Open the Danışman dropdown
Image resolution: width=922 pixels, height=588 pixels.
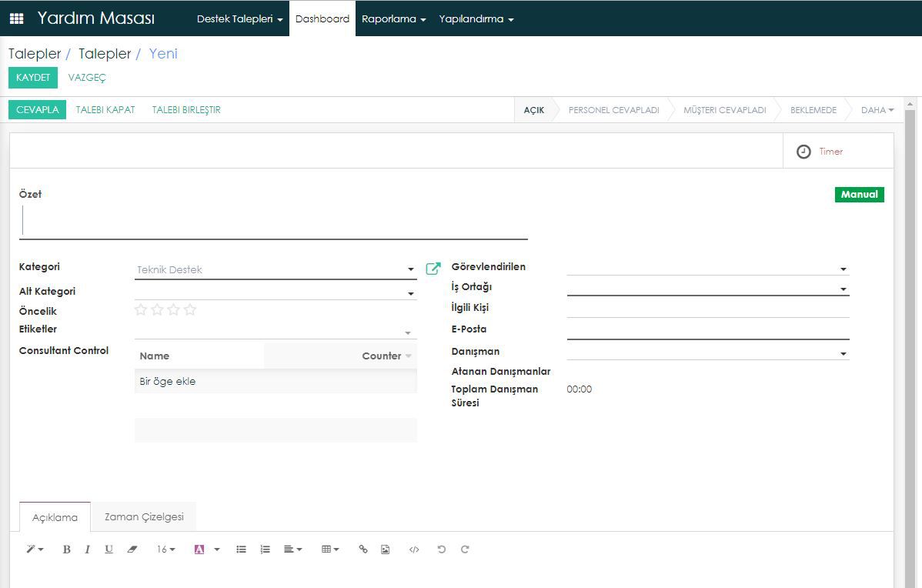[843, 354]
